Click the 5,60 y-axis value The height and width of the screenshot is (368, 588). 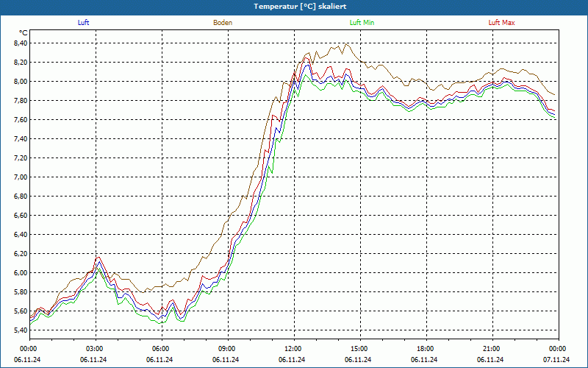(21, 311)
